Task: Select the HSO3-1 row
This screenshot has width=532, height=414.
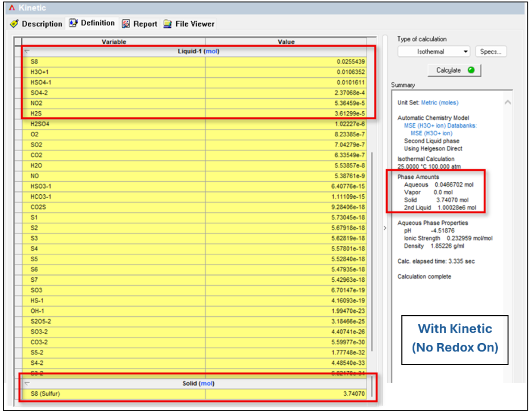Action: [x=194, y=186]
